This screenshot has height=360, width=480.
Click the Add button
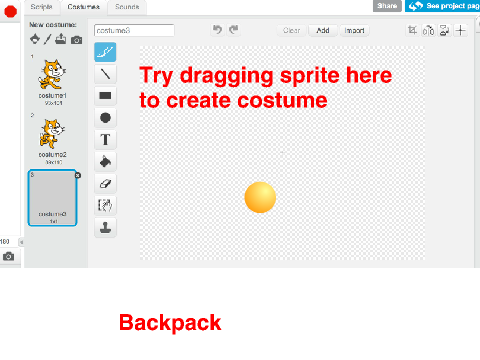323,30
